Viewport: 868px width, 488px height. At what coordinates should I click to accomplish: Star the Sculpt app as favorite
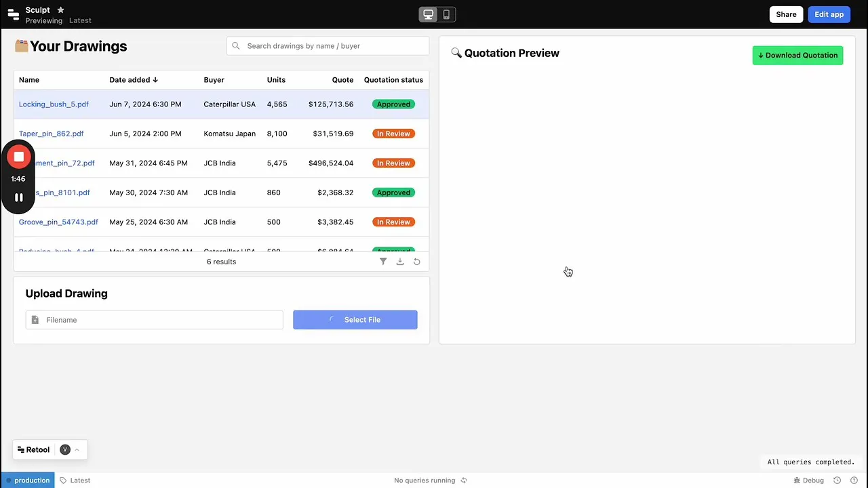tap(60, 9)
